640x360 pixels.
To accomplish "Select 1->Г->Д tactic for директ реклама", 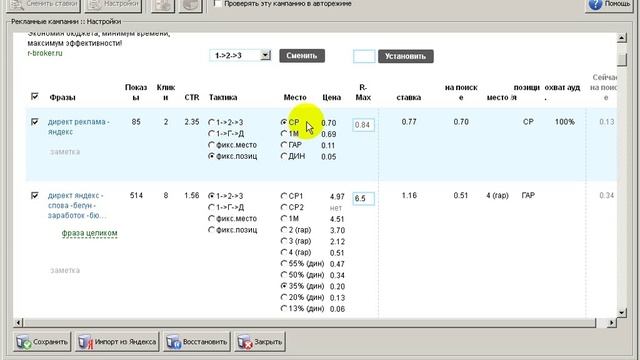I will click(x=211, y=133).
